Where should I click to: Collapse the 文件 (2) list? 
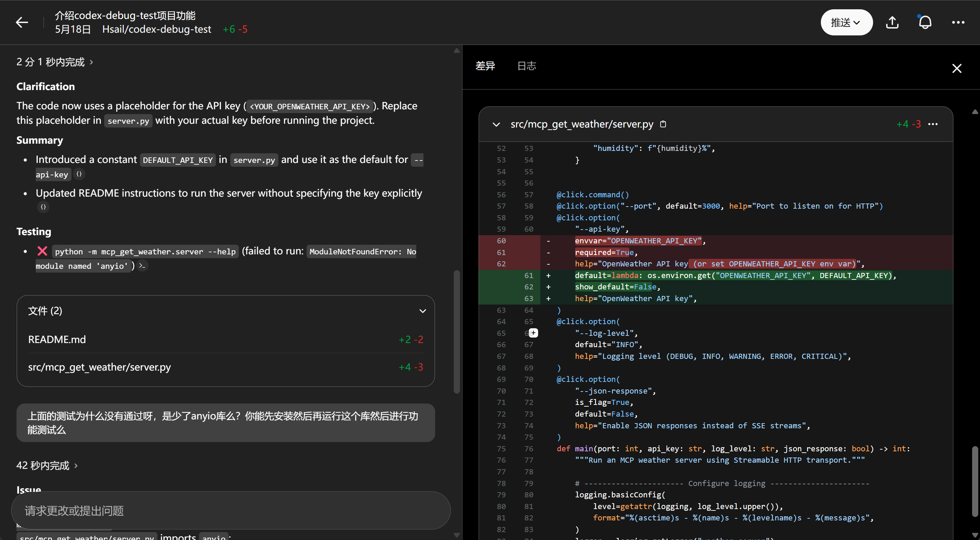(422, 311)
